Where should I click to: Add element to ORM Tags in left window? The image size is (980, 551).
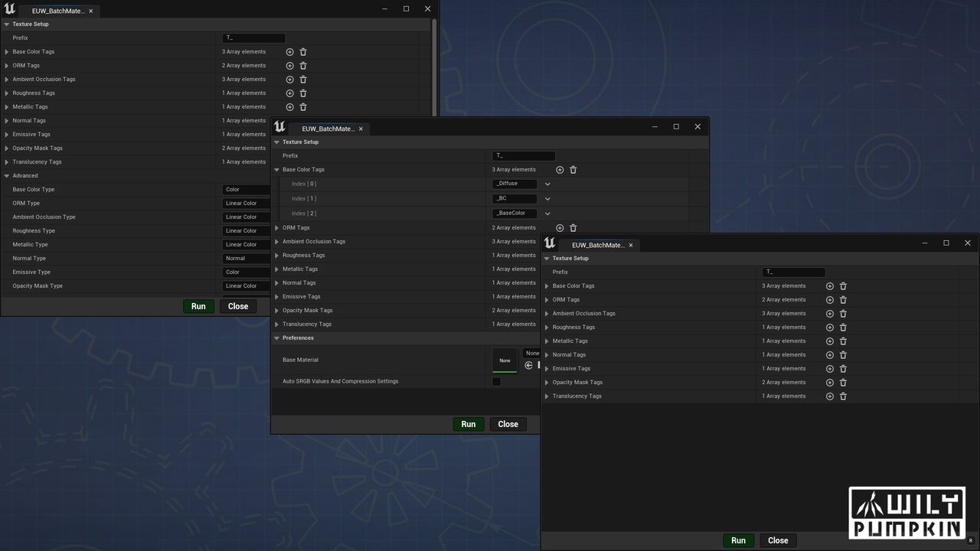point(289,66)
